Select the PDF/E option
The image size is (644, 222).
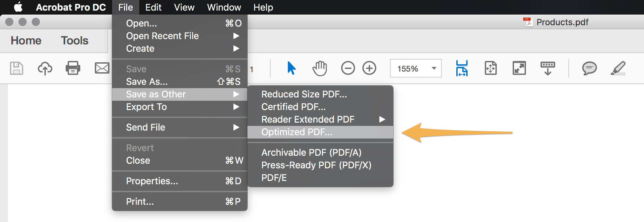pyautogui.click(x=320, y=178)
